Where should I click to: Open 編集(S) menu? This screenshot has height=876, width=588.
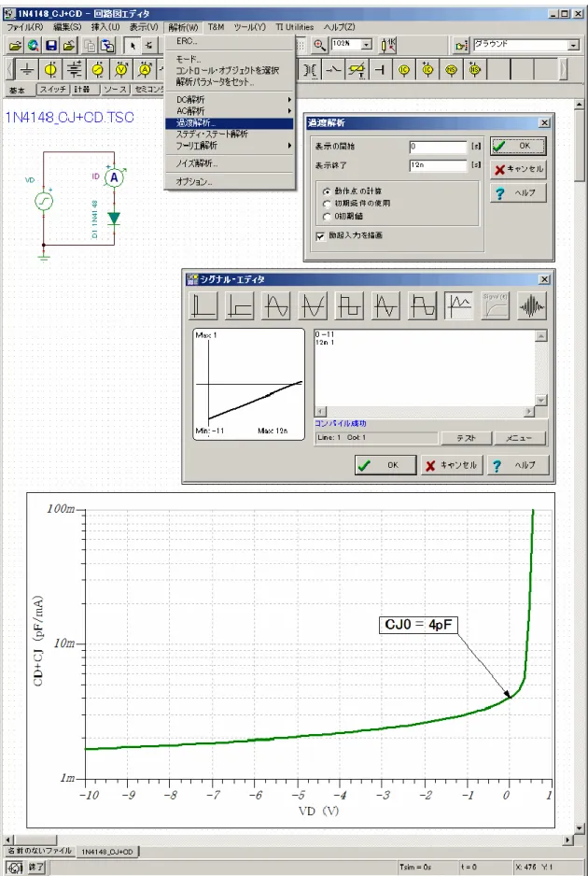tap(67, 27)
